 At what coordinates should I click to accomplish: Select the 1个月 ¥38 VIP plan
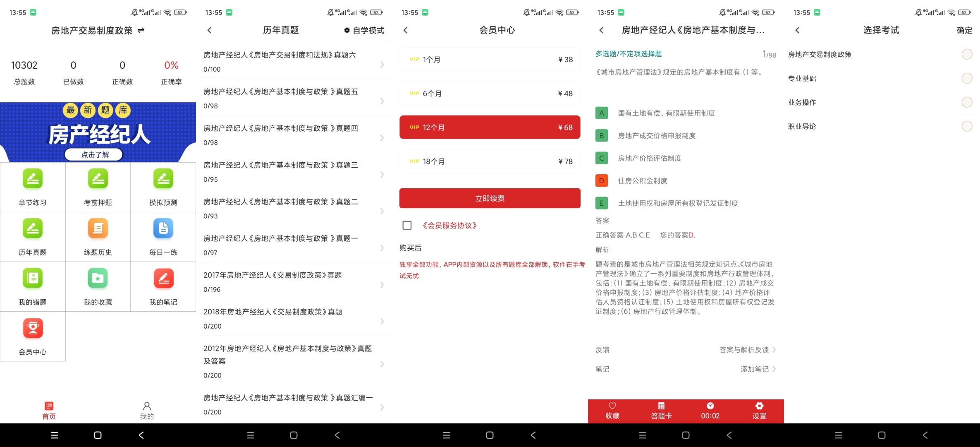coord(490,59)
